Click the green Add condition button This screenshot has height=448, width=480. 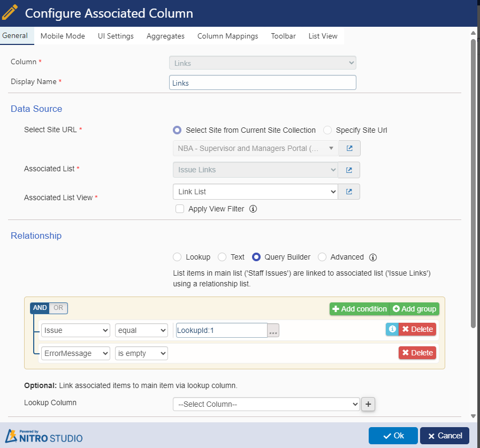pos(359,309)
